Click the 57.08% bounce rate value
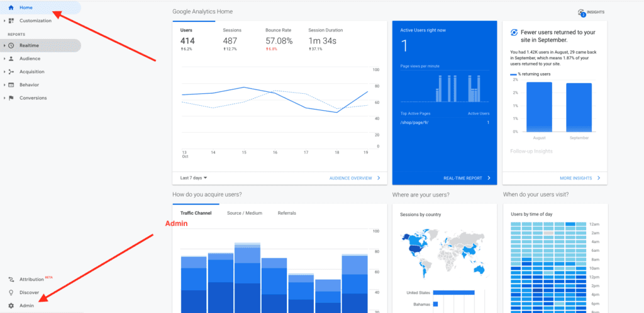Viewport: 644px width, 313px height. point(279,41)
